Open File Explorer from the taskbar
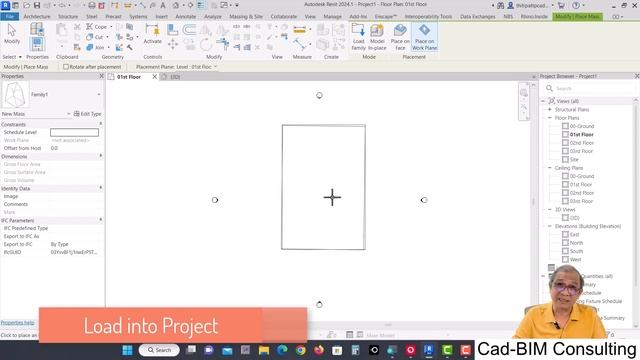 point(264,350)
